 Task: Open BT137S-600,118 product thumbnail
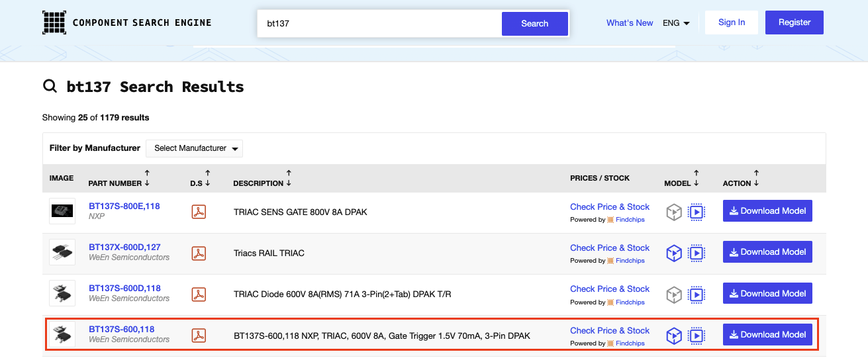(62, 335)
